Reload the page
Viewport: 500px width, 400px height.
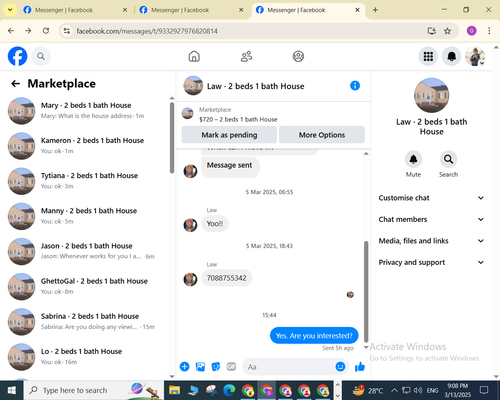click(x=46, y=31)
